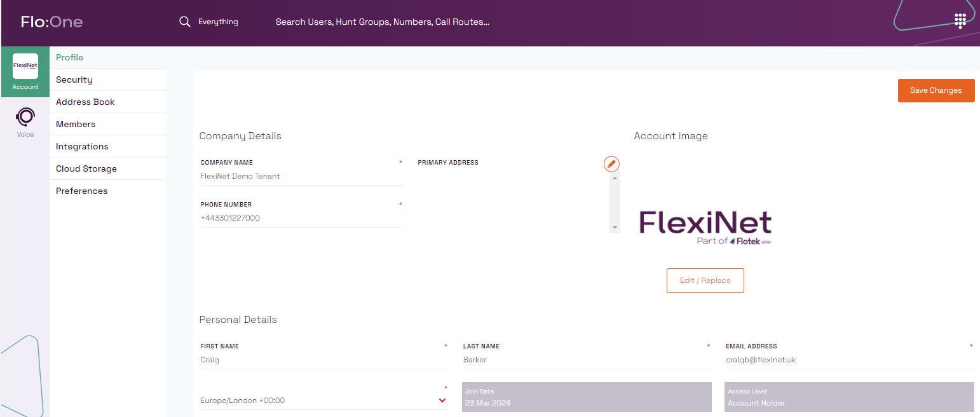The height and width of the screenshot is (417, 980).
Task: Open the app launcher grid icon
Action: point(960,20)
